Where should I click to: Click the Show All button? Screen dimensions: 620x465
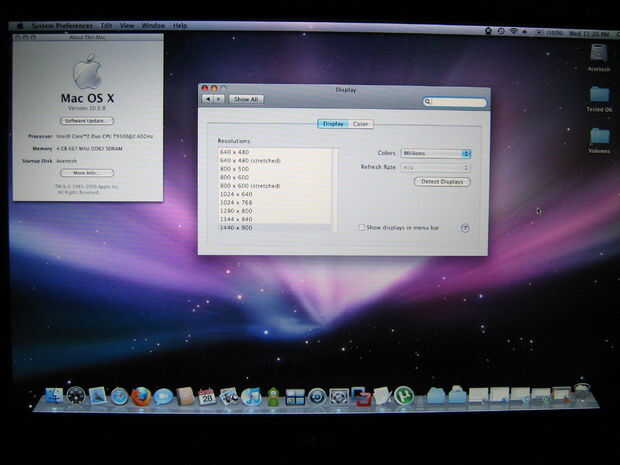point(246,99)
